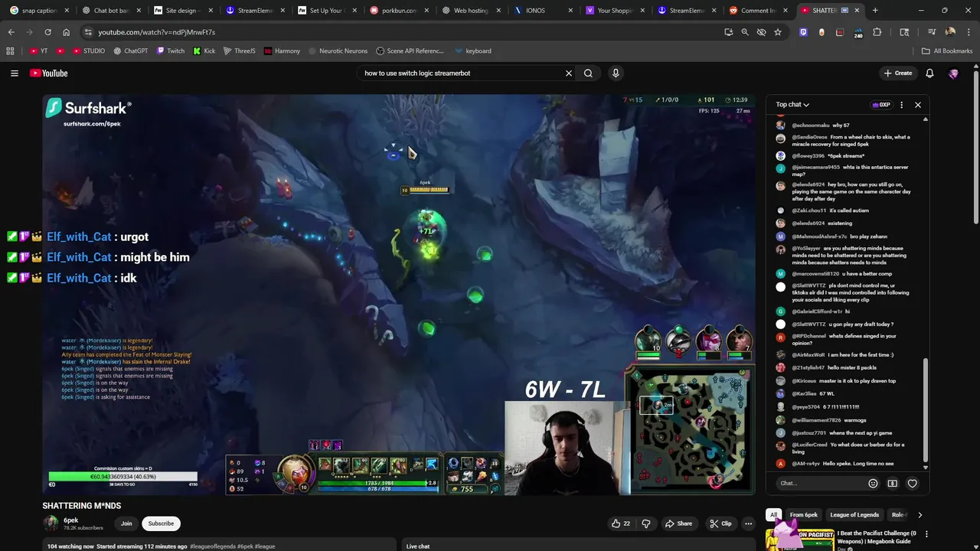Open the 6pek channel avatar
Screen dimensions: 980x551
click(x=51, y=523)
